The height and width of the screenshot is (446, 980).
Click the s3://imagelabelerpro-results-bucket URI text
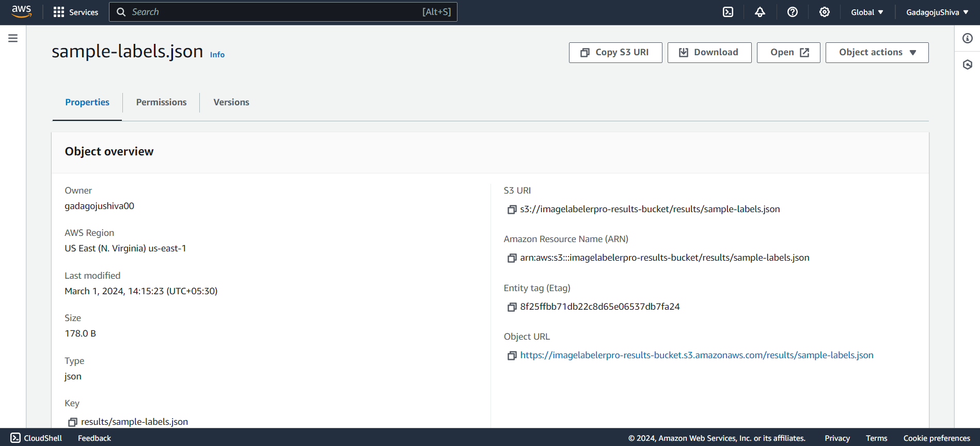[650, 209]
